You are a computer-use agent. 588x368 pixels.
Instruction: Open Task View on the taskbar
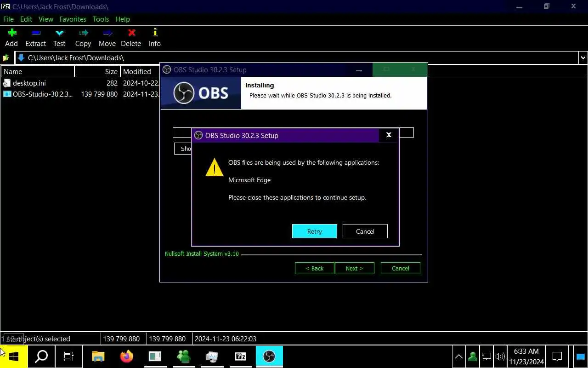[69, 356]
